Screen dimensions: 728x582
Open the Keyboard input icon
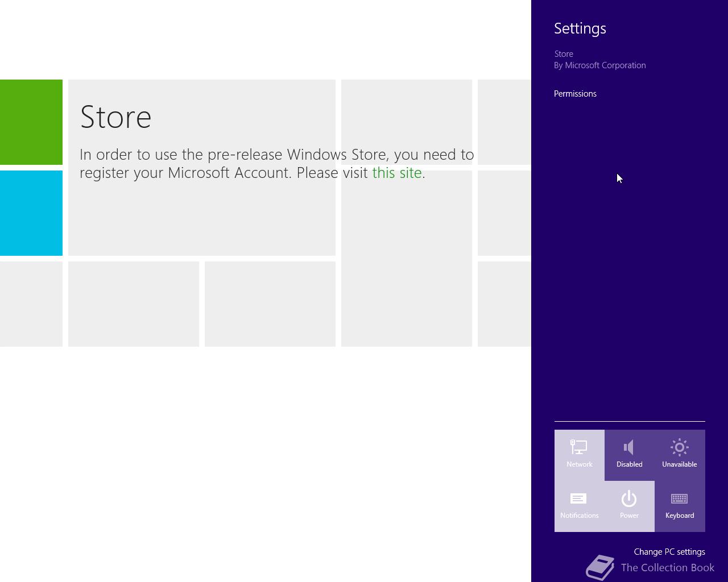point(680,498)
